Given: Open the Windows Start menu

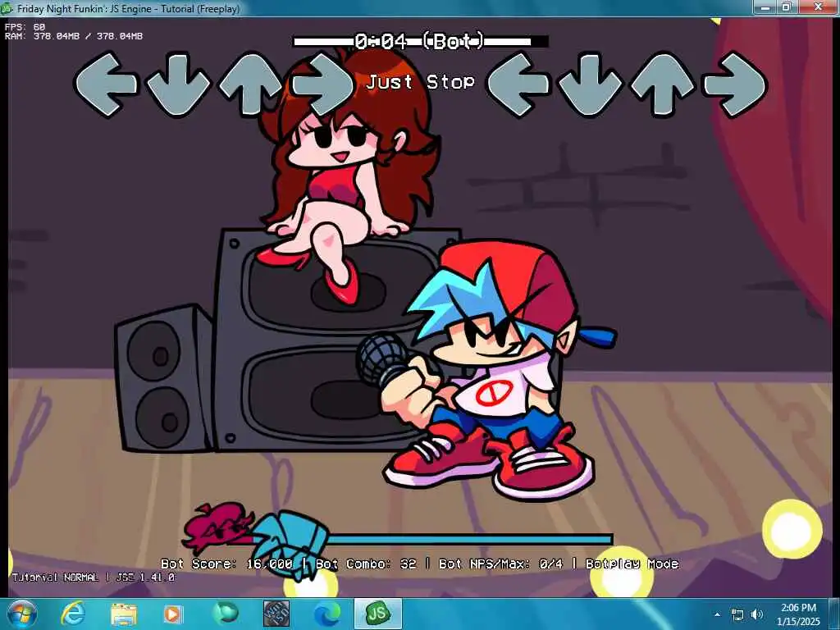Looking at the screenshot, I should (x=21, y=614).
